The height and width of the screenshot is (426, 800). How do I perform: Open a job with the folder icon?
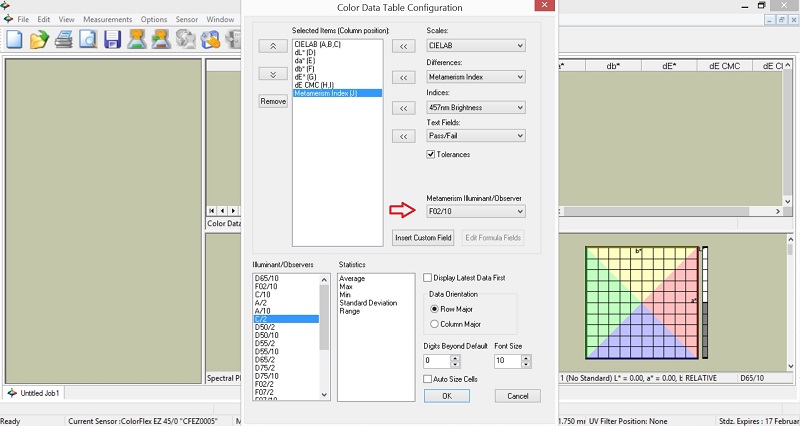[39, 39]
